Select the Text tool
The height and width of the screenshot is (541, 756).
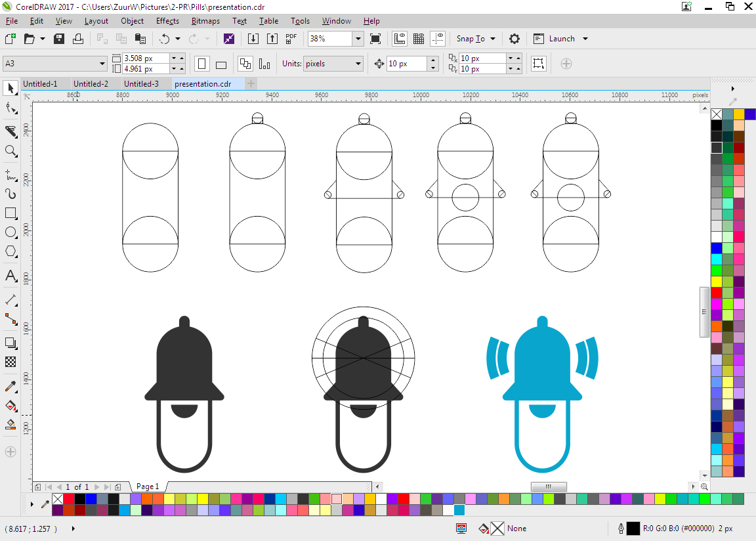click(x=10, y=276)
